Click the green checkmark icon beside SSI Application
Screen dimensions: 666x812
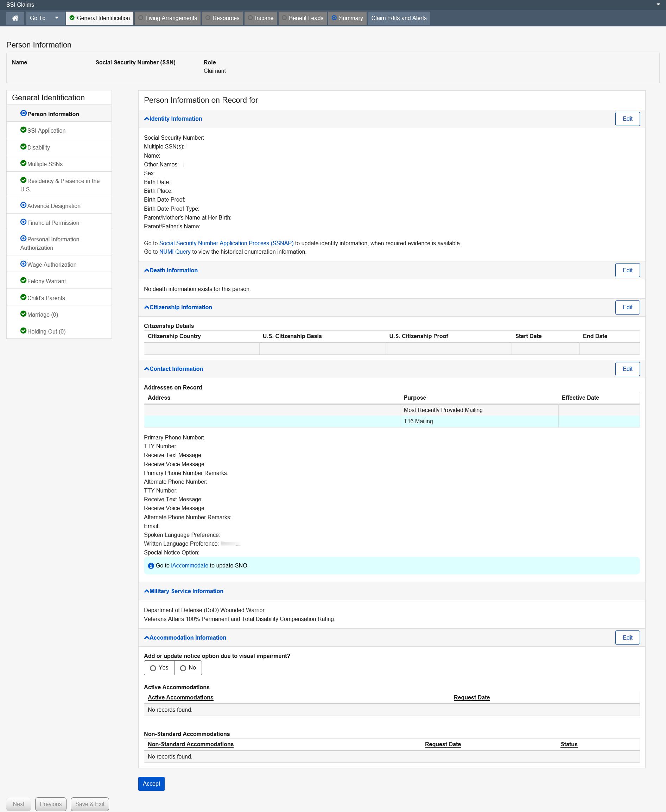(x=24, y=130)
